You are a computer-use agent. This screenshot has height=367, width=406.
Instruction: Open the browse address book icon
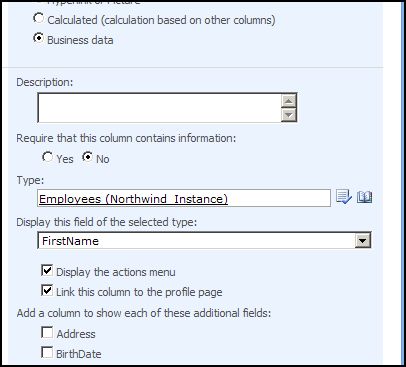click(x=364, y=197)
